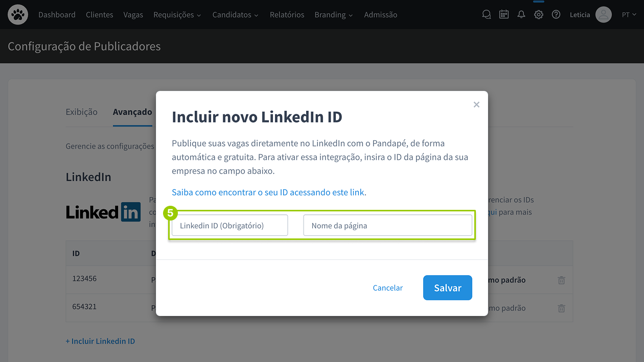This screenshot has height=362, width=644.
Task: Open the chat messages icon
Action: click(487, 15)
